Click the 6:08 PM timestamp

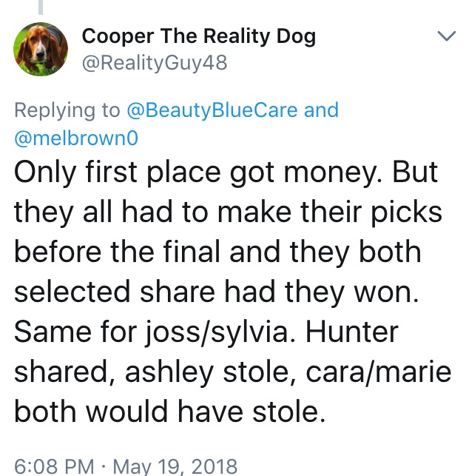(x=54, y=466)
